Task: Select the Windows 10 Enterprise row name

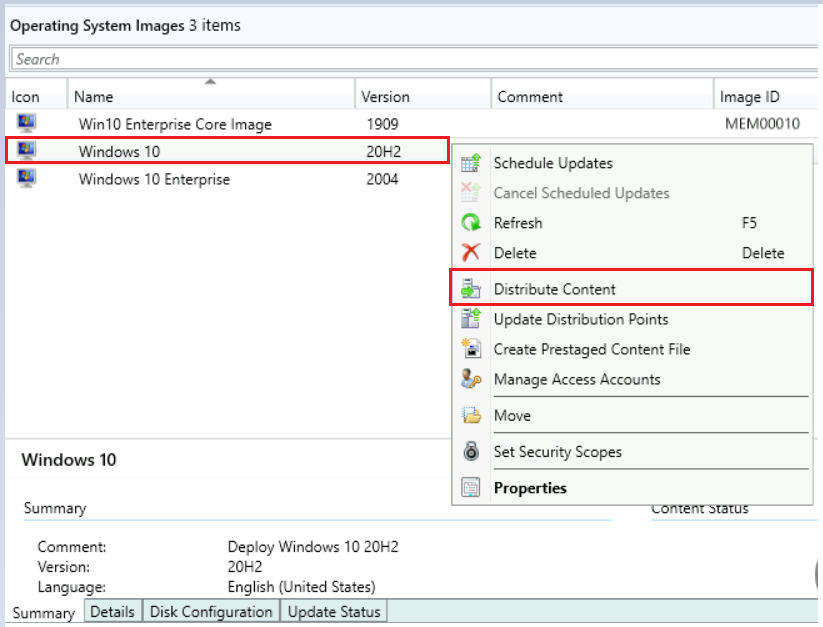Action: click(154, 179)
